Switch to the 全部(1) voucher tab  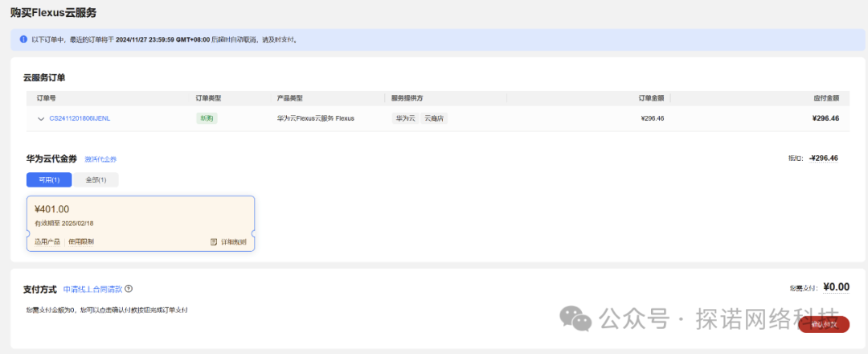point(96,180)
